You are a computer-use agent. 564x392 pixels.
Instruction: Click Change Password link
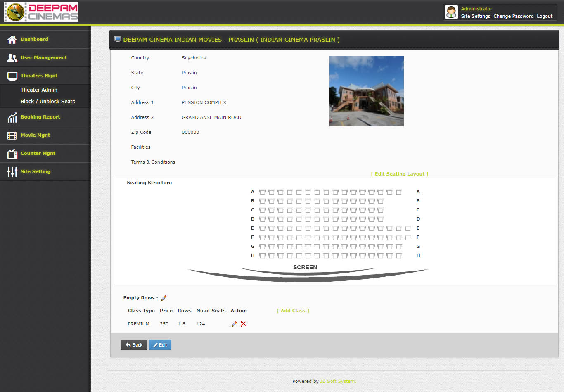513,16
